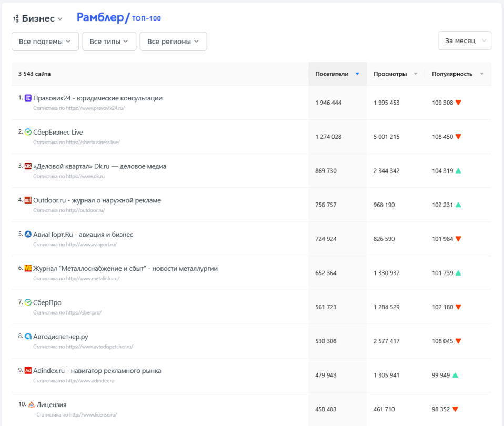Click red down trend arrow for 108 450

[x=458, y=137]
